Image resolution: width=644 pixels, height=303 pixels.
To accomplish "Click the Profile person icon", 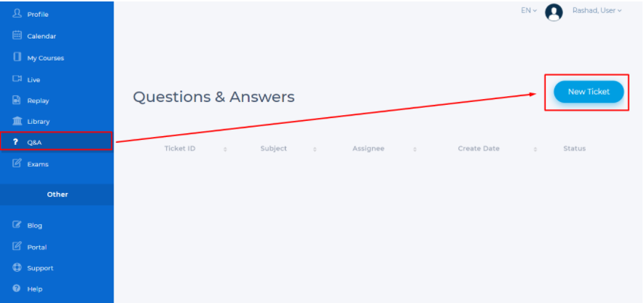I will [17, 14].
